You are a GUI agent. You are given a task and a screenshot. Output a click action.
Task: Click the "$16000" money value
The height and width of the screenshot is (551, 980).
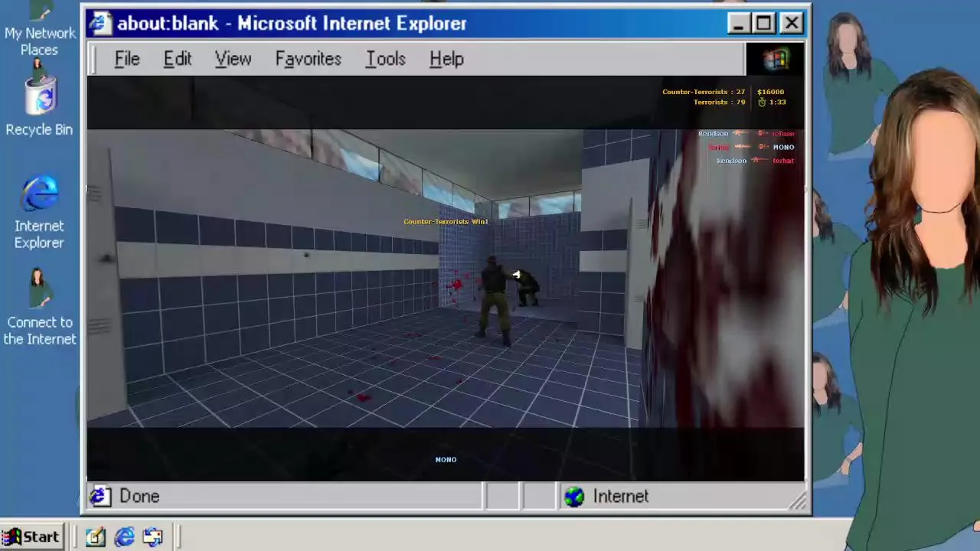(770, 92)
